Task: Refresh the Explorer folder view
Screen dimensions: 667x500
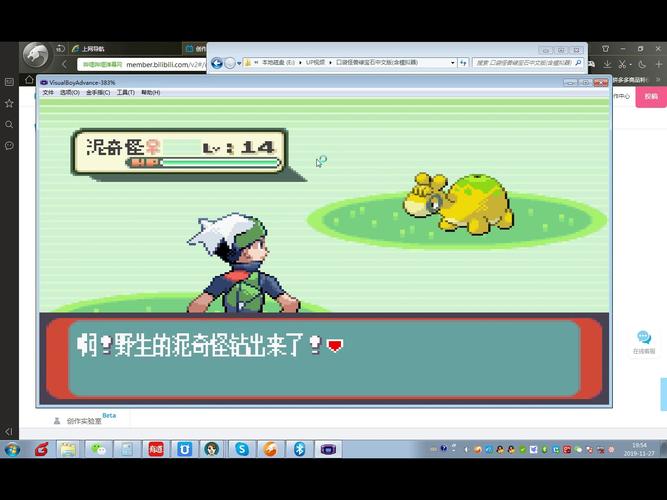Action: click(463, 63)
